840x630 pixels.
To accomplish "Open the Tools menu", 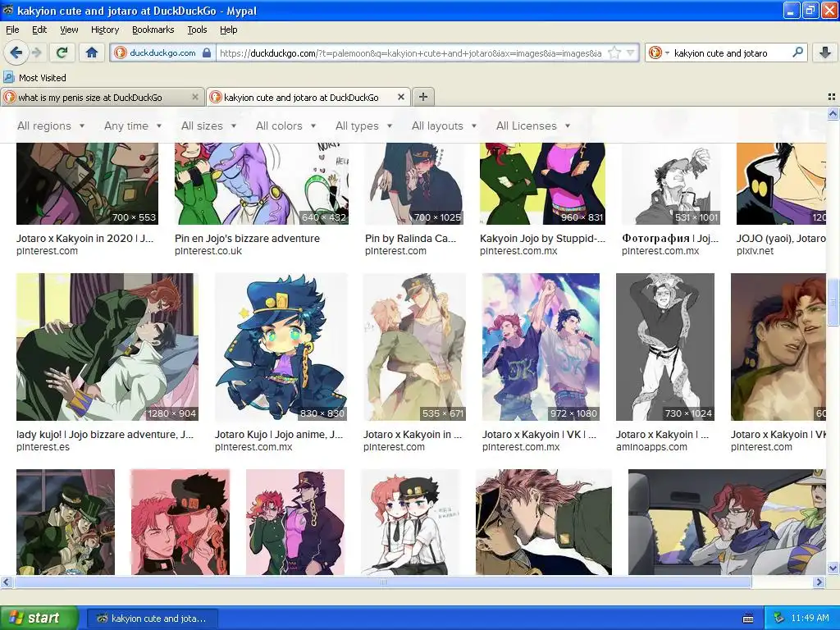I will pyautogui.click(x=197, y=30).
